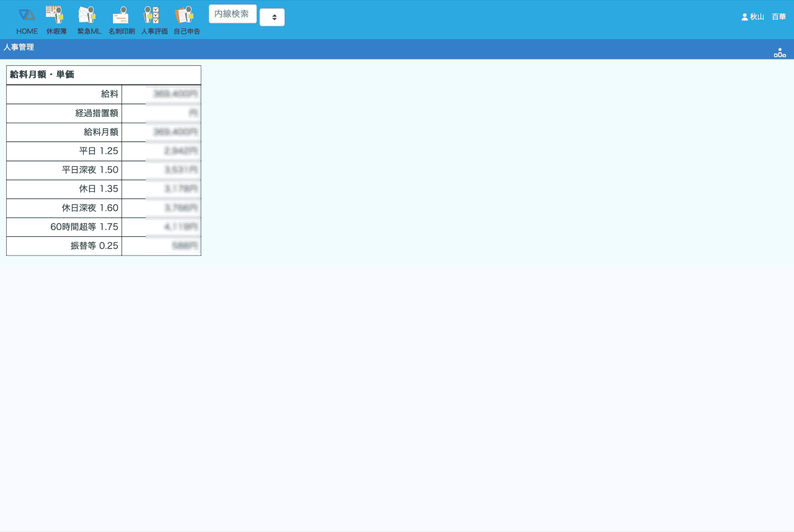794x532 pixels.
Task: Select the 給料月額・単価 table header
Action: (42, 74)
